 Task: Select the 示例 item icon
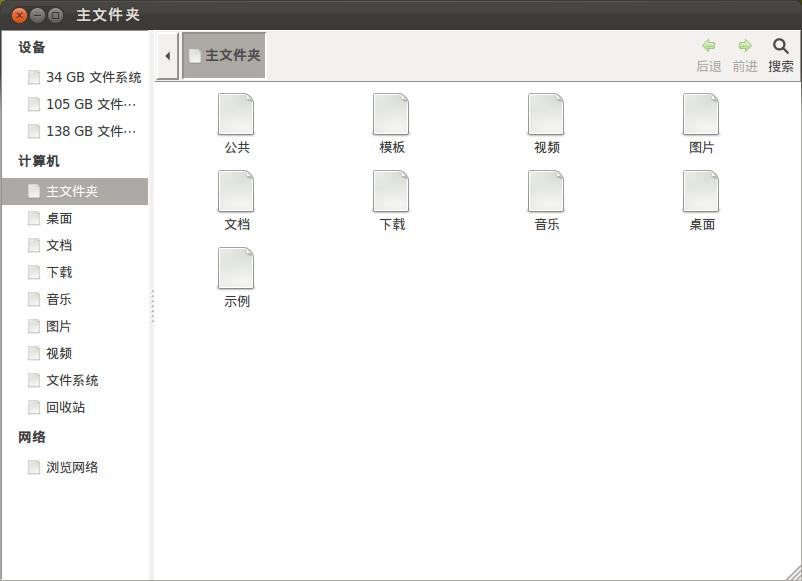pos(236,269)
